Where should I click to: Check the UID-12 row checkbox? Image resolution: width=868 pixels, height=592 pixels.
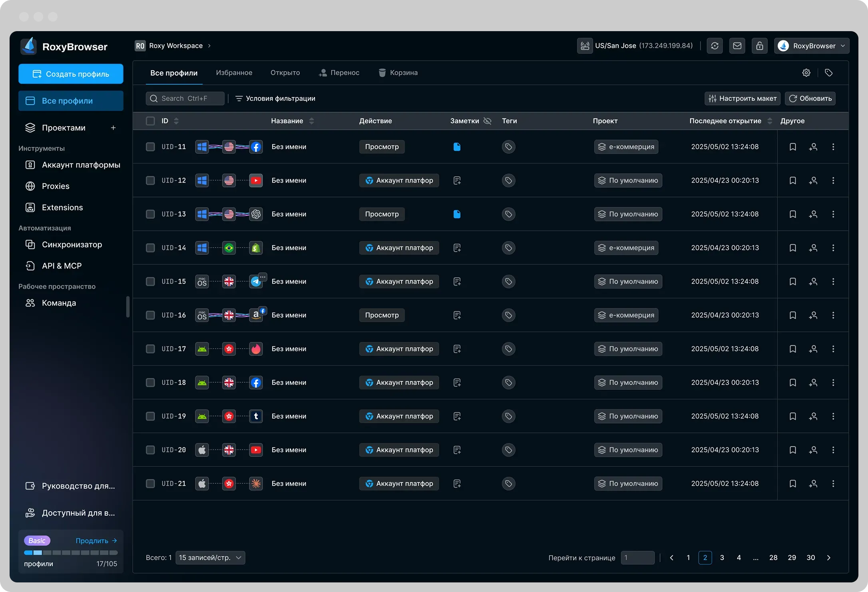click(x=150, y=181)
